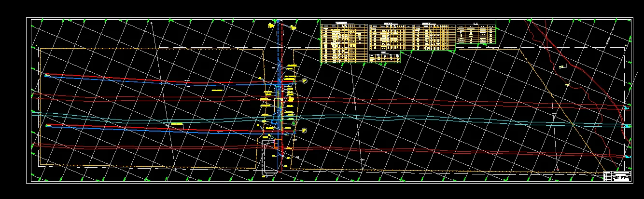Click the green circled marker symbol

tap(293, 123)
